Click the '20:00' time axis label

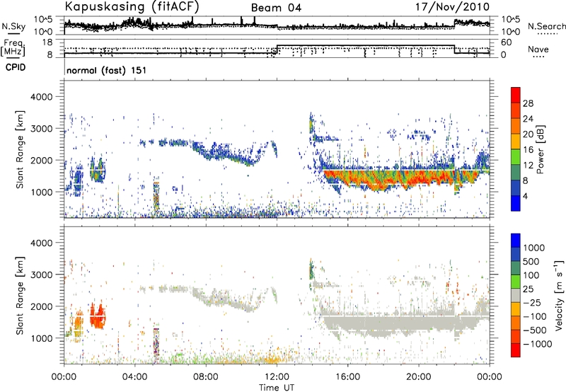419,377
